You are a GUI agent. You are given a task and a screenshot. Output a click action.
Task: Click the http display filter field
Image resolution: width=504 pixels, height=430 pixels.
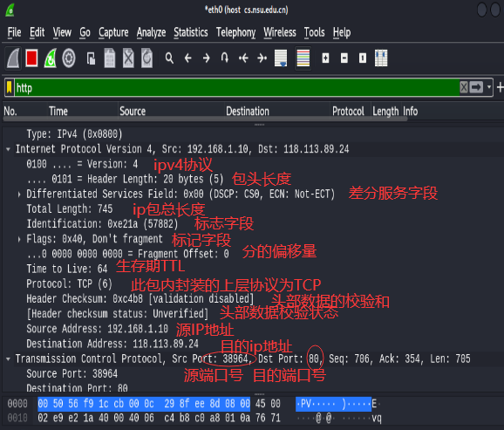(236, 87)
